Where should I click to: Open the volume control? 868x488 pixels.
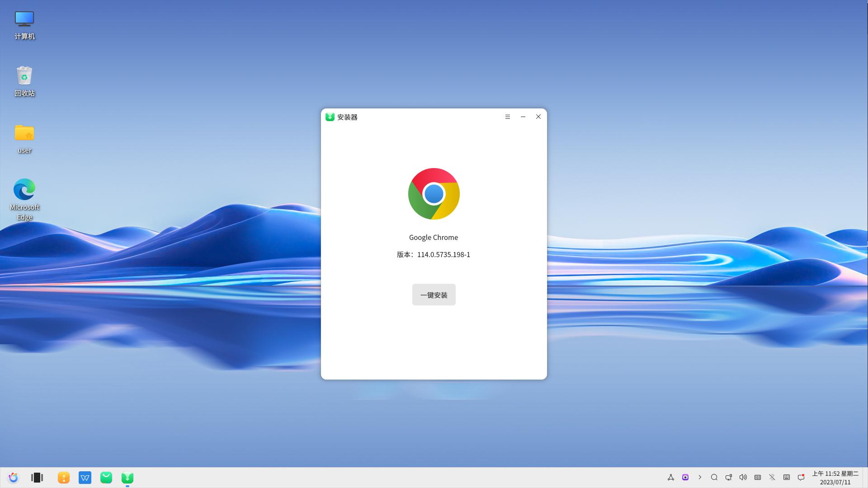coord(743,477)
